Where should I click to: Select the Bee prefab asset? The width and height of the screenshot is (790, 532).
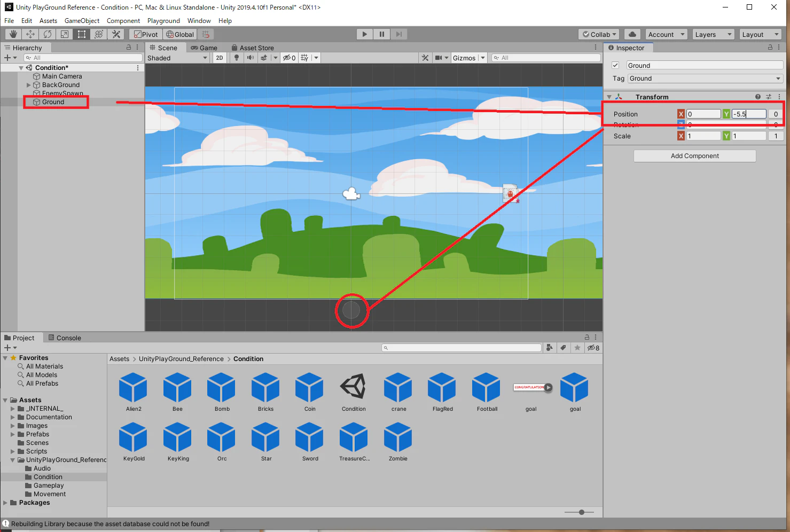tap(177, 392)
